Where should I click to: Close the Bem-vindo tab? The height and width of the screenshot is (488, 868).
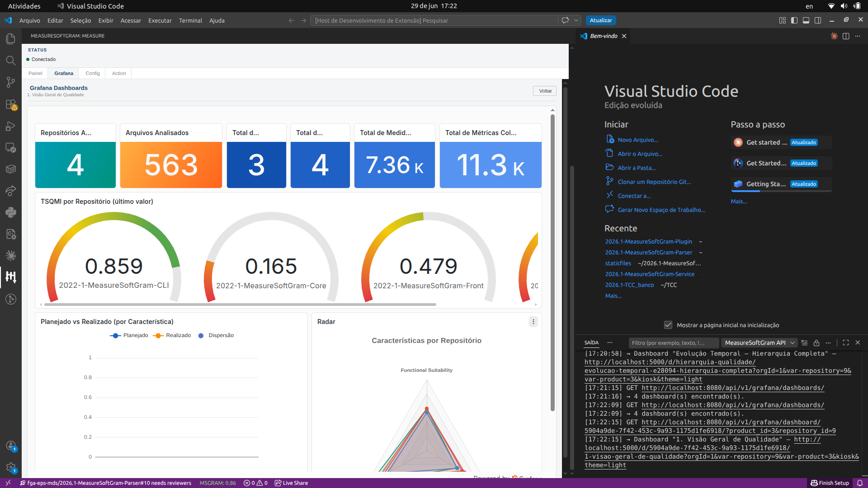pyautogui.click(x=624, y=36)
